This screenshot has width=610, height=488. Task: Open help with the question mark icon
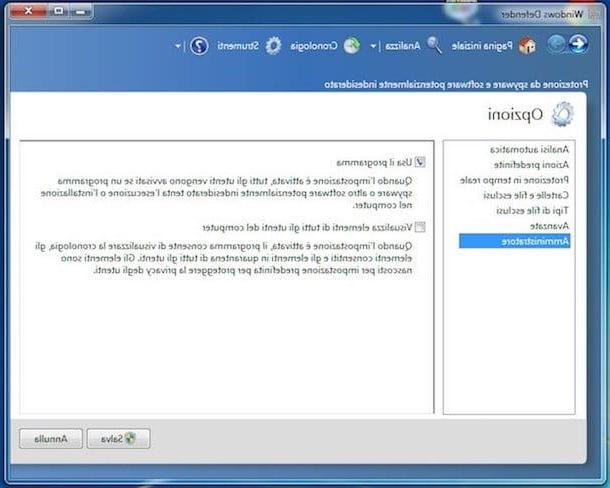point(200,46)
